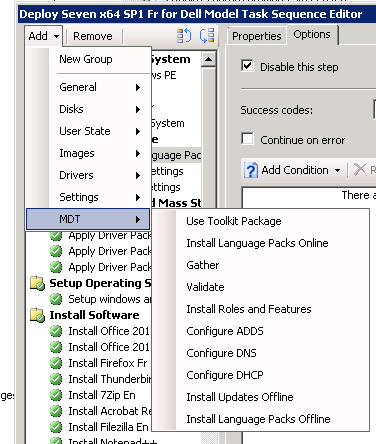Image resolution: width=376 pixels, height=444 pixels.
Task: Click the Setup Operating System folder icon
Action: 37,283
